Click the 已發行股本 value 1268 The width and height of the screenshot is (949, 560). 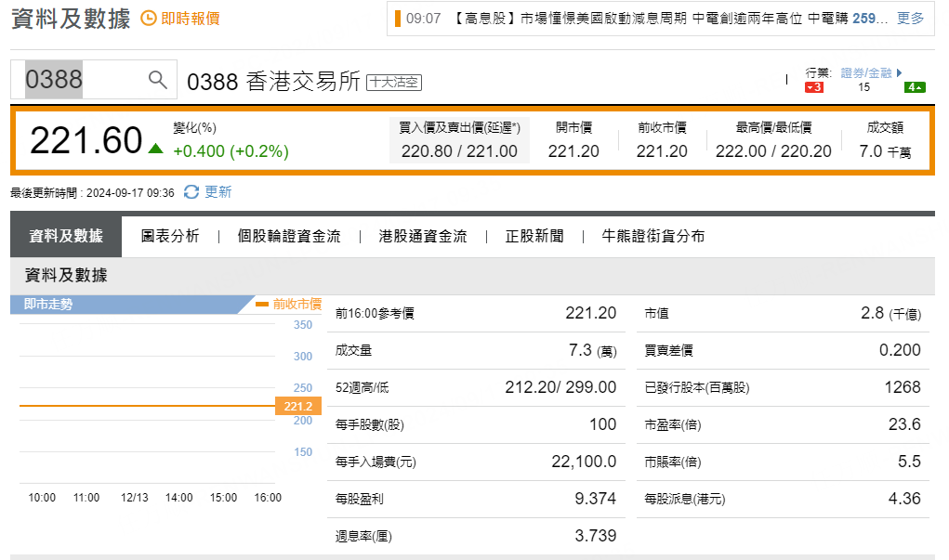(903, 387)
